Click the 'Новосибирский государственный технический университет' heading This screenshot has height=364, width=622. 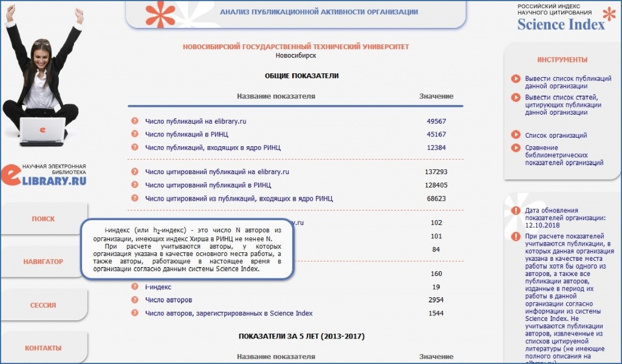(x=296, y=47)
